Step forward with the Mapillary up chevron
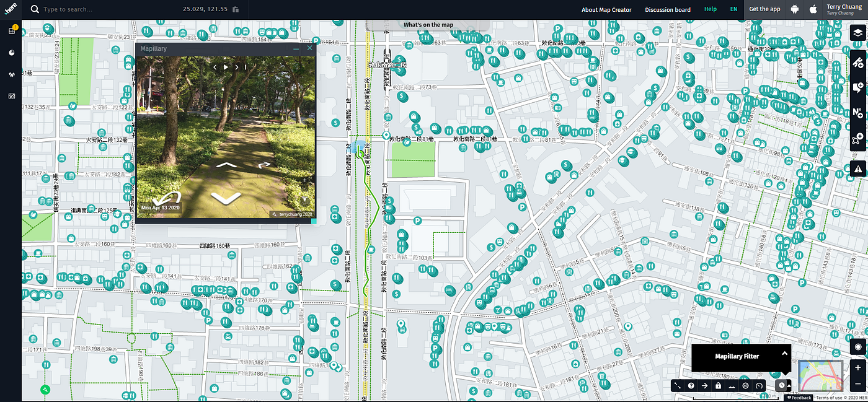Image resolution: width=868 pixels, height=402 pixels. pyautogui.click(x=226, y=165)
